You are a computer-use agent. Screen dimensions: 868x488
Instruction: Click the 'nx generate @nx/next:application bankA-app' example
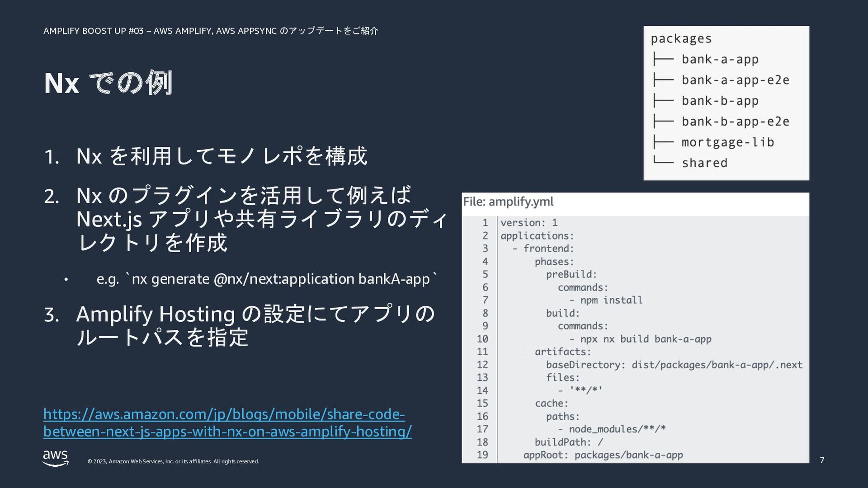281,279
